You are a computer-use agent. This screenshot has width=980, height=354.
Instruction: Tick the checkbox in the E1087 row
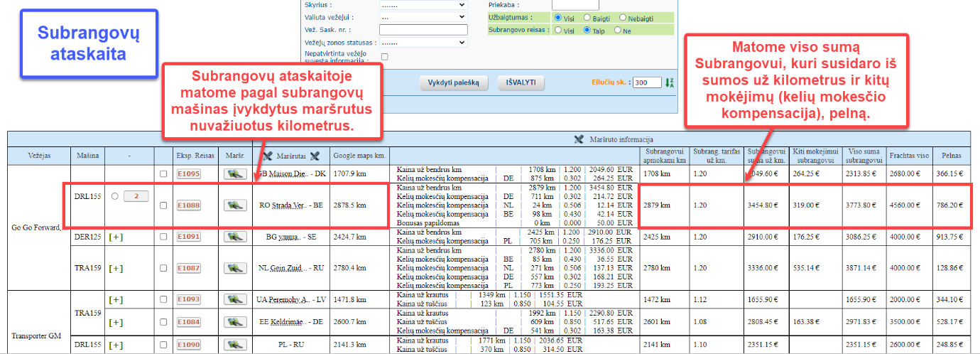click(164, 269)
